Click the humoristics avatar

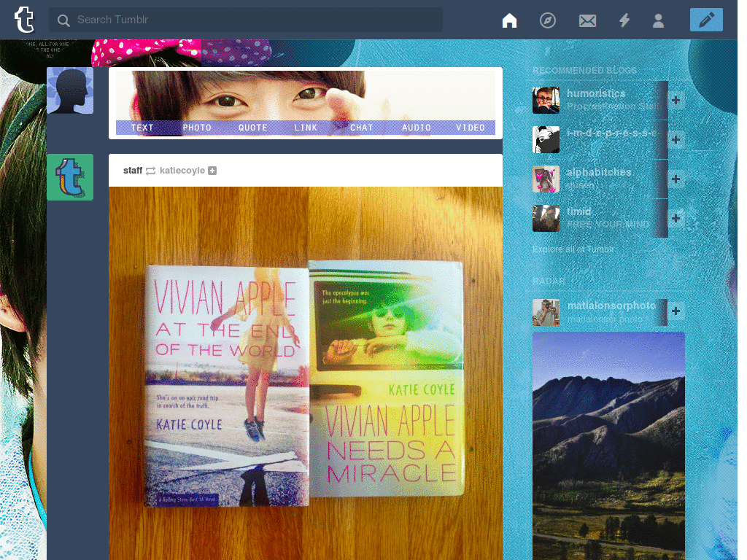(x=546, y=100)
